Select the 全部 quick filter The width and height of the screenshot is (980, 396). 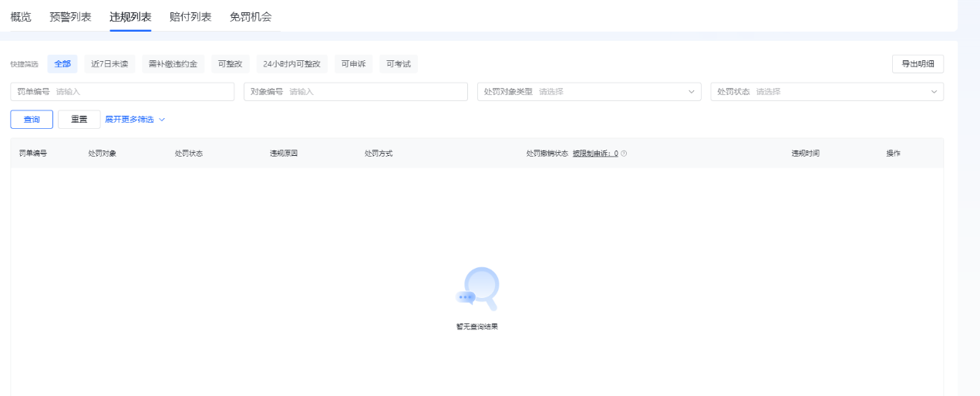[62, 64]
